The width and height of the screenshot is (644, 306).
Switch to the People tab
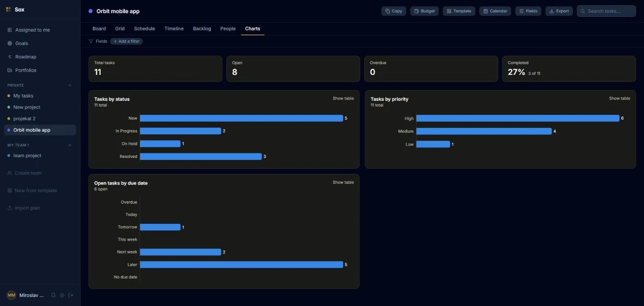click(x=228, y=29)
